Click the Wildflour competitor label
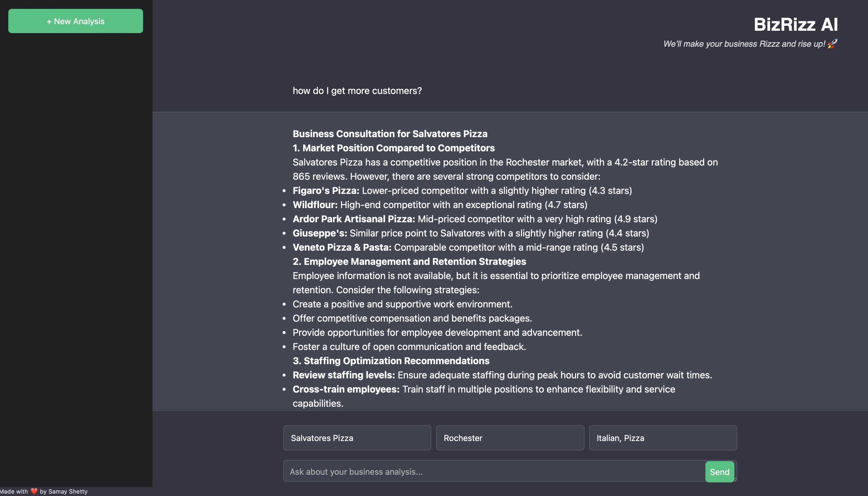Image resolution: width=868 pixels, height=496 pixels. 315,205
